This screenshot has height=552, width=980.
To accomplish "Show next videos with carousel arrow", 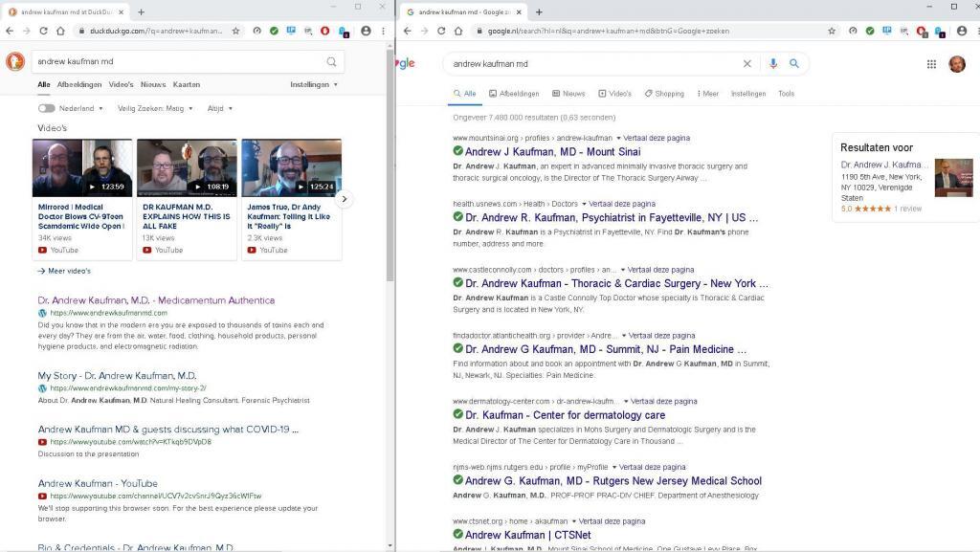I will (x=344, y=199).
